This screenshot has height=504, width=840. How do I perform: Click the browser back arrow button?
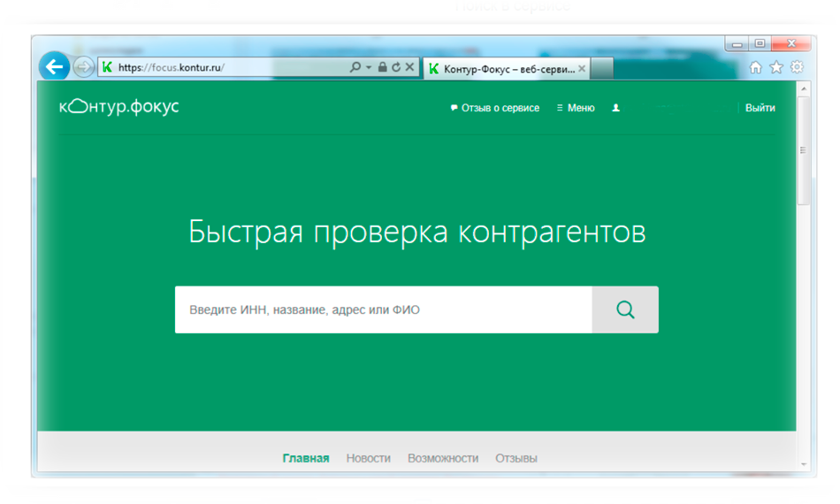55,67
